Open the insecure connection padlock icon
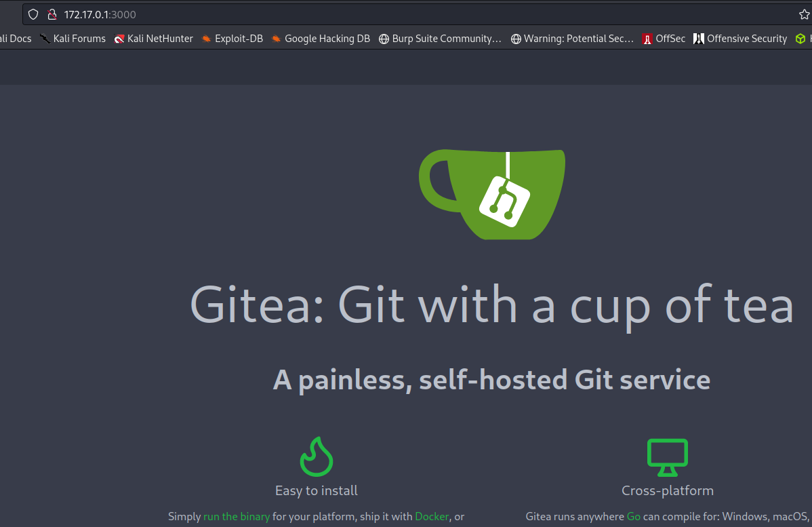The height and width of the screenshot is (527, 812). 52,14
